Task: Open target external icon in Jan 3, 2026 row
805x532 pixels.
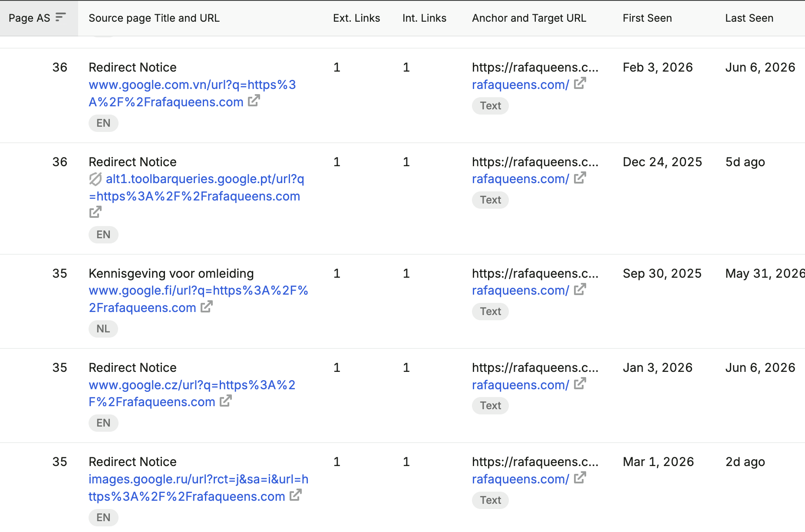Action: [x=580, y=384]
